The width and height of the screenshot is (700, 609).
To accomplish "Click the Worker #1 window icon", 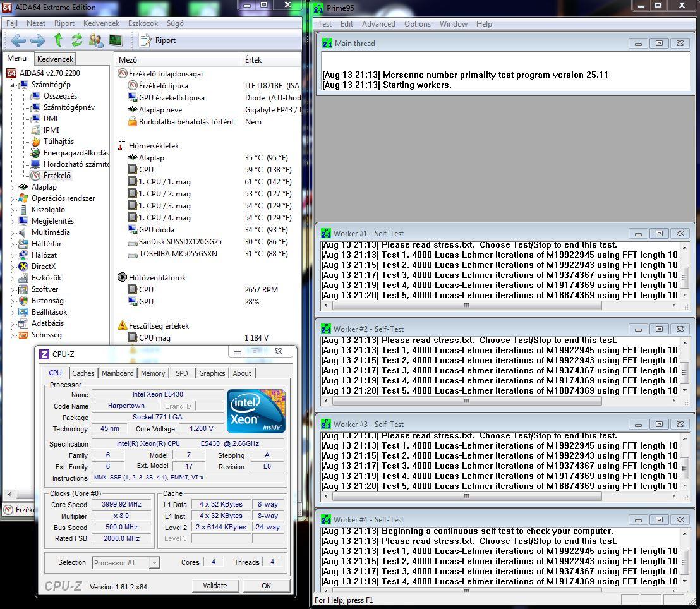I will pyautogui.click(x=327, y=234).
